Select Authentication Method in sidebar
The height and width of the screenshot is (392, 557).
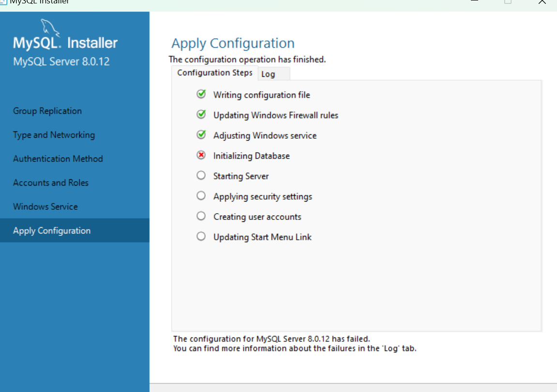[58, 159]
